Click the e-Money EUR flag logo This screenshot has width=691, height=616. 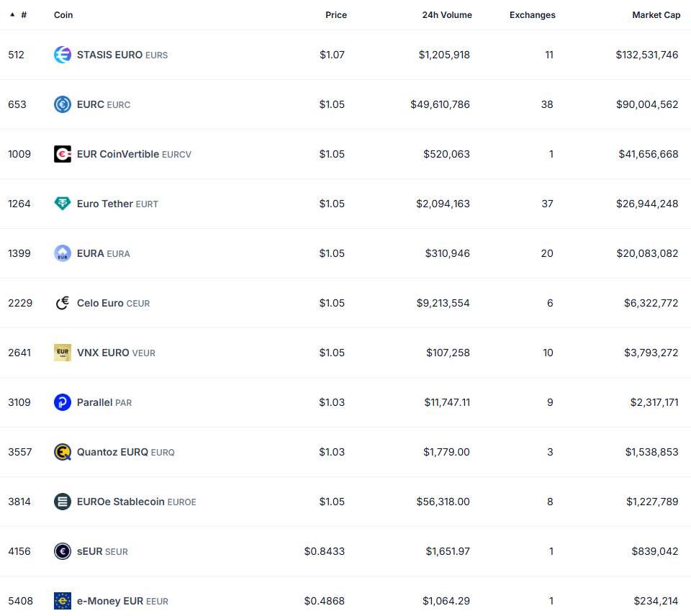point(62,601)
